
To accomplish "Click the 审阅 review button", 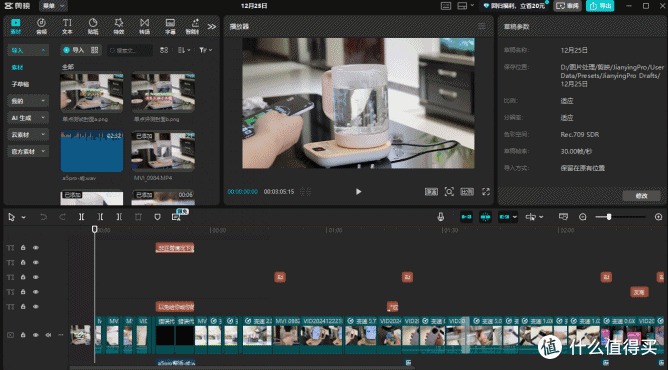I will pyautogui.click(x=567, y=6).
